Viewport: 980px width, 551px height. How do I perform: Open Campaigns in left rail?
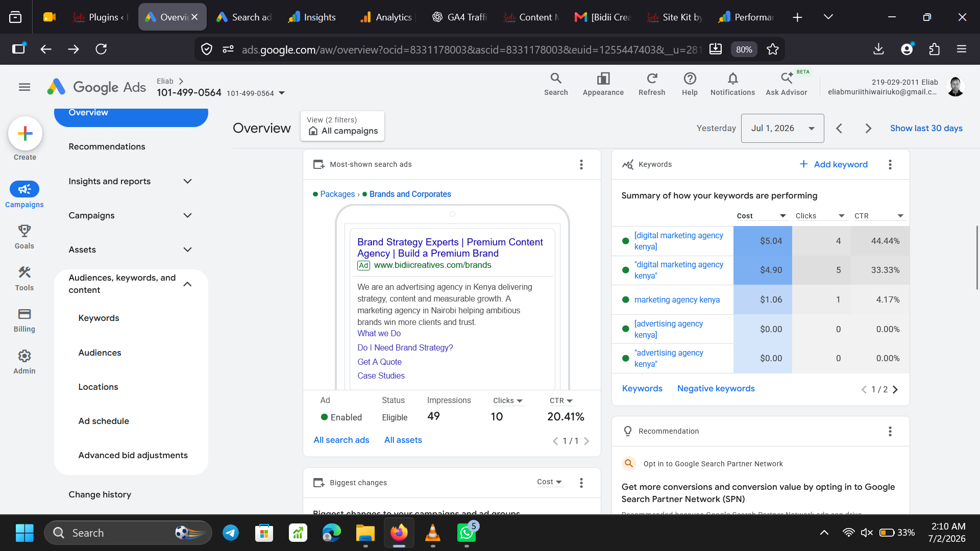click(x=24, y=194)
